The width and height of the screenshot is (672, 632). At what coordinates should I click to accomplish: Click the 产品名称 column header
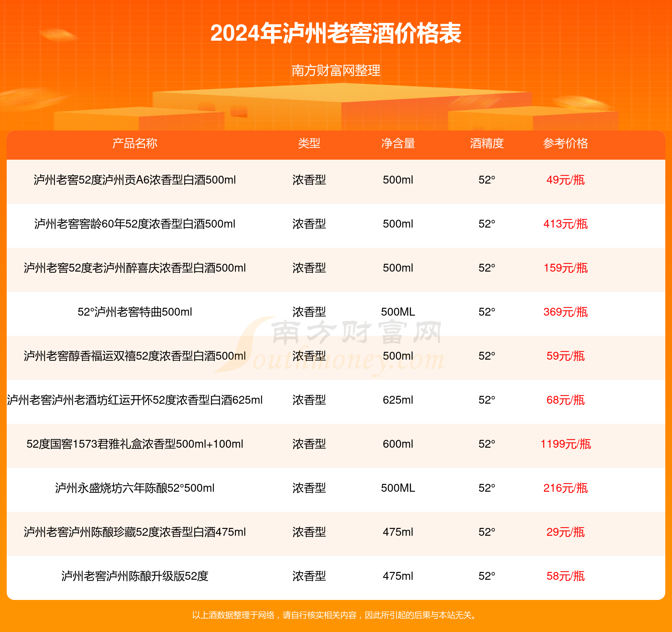[x=135, y=143]
